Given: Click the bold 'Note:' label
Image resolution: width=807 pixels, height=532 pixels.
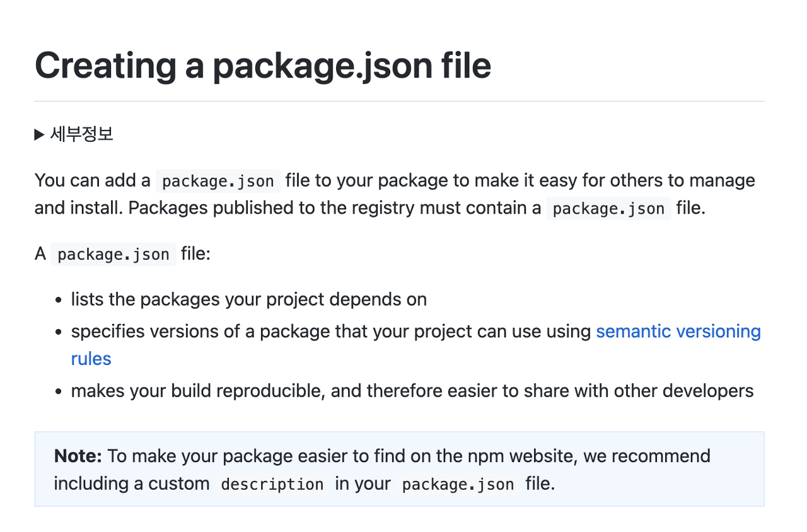Looking at the screenshot, I should [78, 456].
